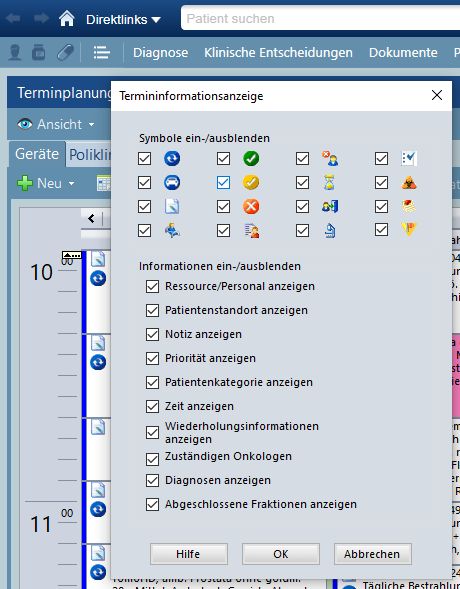Viewport: 460px width, 589px height.
Task: Click the hourglass waiting icon
Action: (330, 183)
